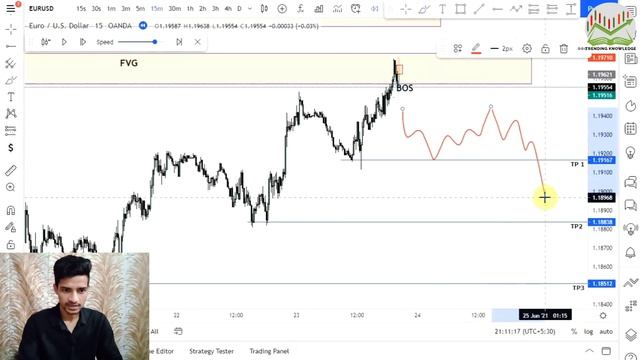Switch to the 30s timeframe

pyautogui.click(x=96, y=9)
